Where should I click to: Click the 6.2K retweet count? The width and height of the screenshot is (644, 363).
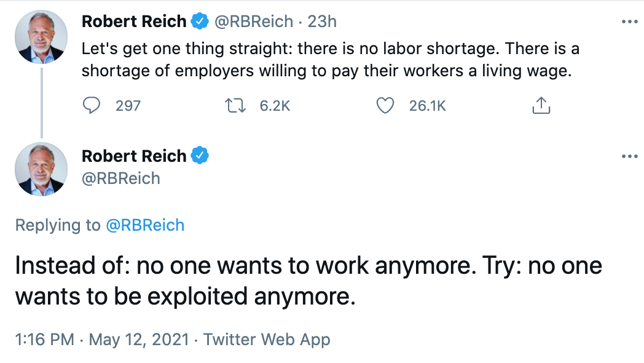(x=275, y=106)
